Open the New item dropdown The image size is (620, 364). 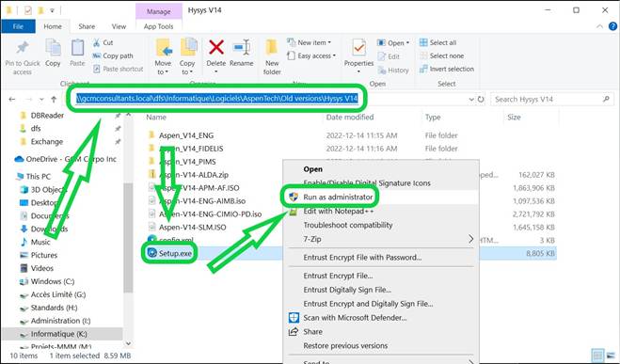[x=310, y=42]
